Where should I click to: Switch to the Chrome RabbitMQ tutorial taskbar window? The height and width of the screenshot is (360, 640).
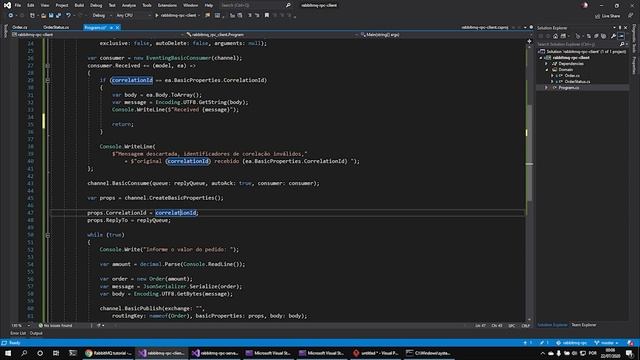click(108, 353)
